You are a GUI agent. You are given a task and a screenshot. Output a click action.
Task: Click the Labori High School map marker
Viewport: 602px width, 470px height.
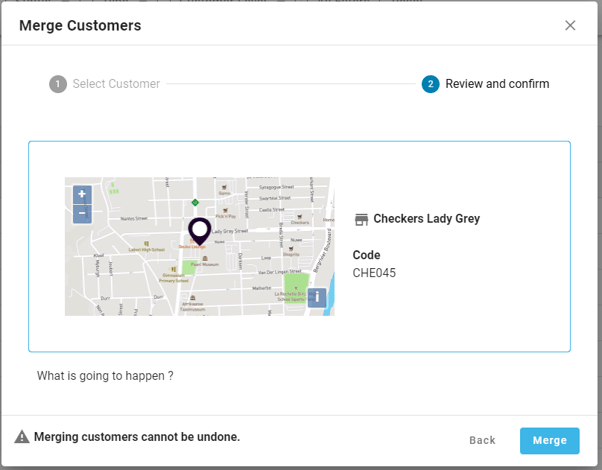[x=147, y=243]
